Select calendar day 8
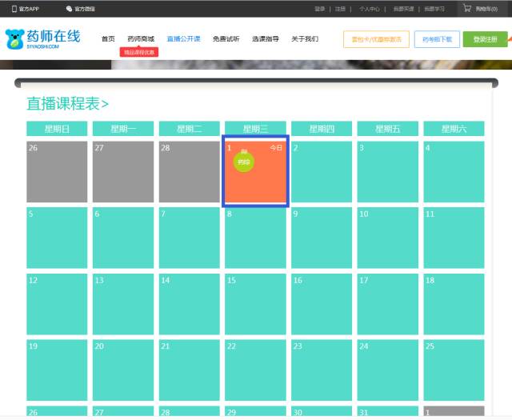 [x=255, y=238]
